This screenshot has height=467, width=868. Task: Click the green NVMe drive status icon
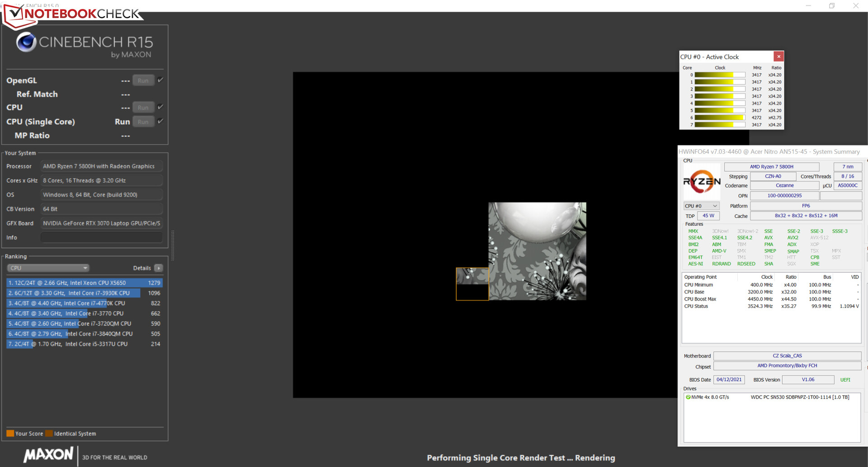pos(688,397)
